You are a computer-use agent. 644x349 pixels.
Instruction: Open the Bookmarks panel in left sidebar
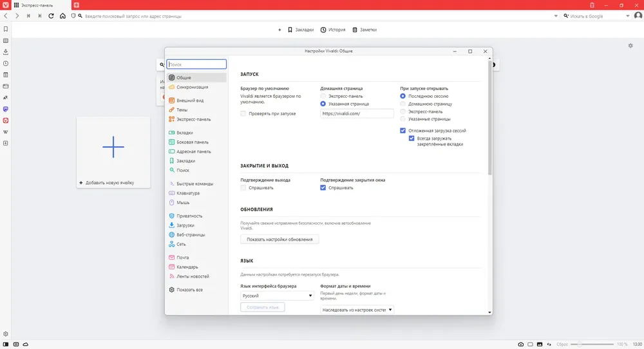[x=6, y=29]
